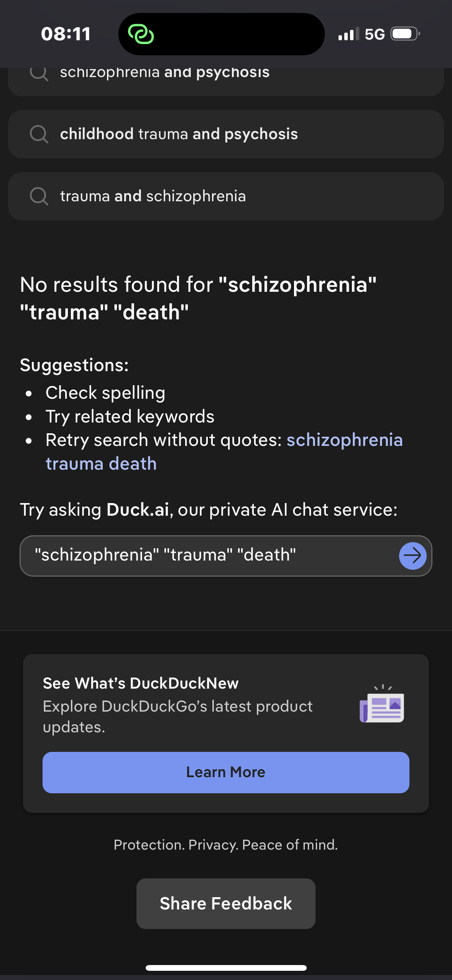452x980 pixels.
Task: Tap the green link icon in Dynamic Island
Action: 141,35
